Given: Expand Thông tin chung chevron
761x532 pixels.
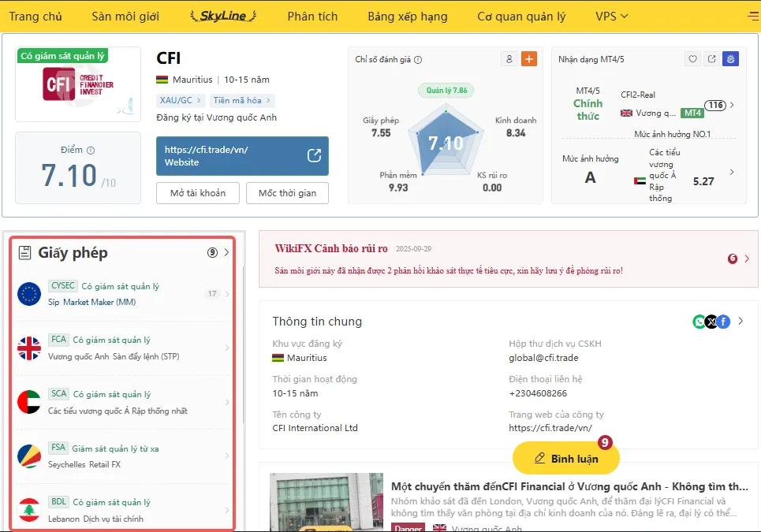Looking at the screenshot, I should (x=740, y=321).
